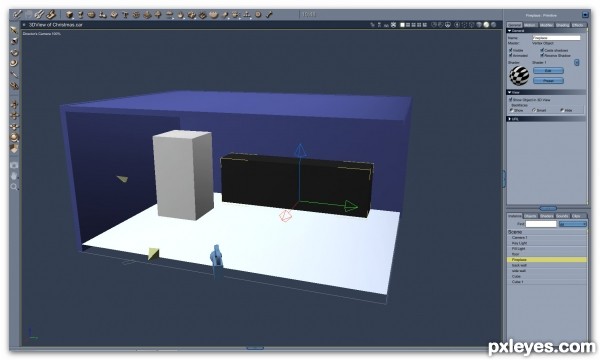Select the Smart backfaces radio button
Image resolution: width=600 pixels, height=360 pixels.
click(x=534, y=110)
